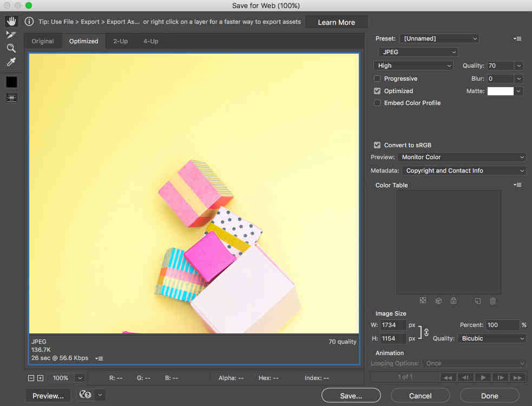Click the Learn More button
The height and width of the screenshot is (406, 532).
(336, 22)
